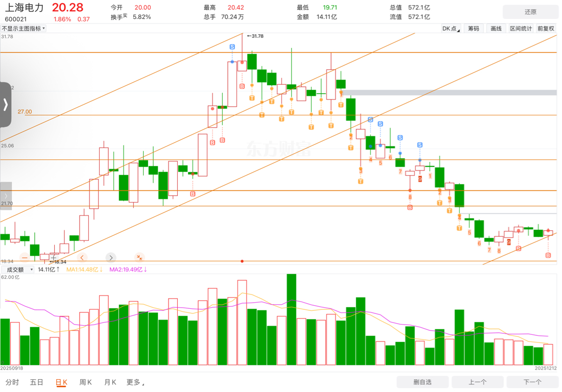562x392 pixels.
Task: Shift chart right with right arrow icon
Action: 111,257
